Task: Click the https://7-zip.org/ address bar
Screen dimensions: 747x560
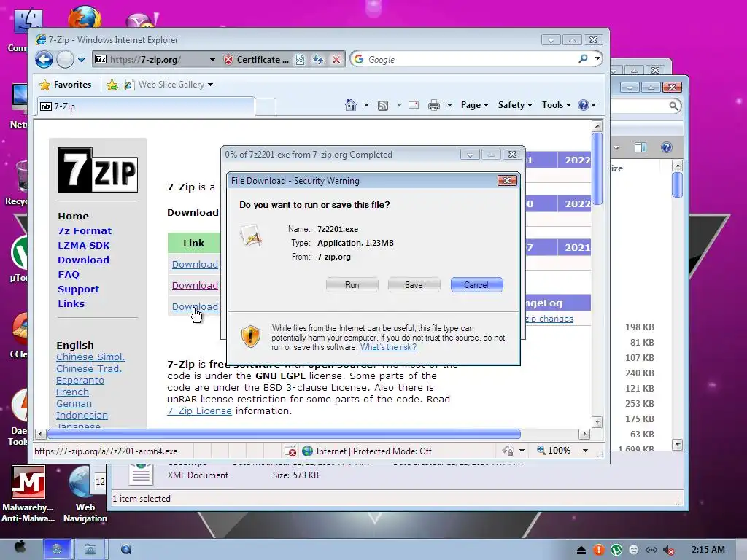Action: click(150, 60)
